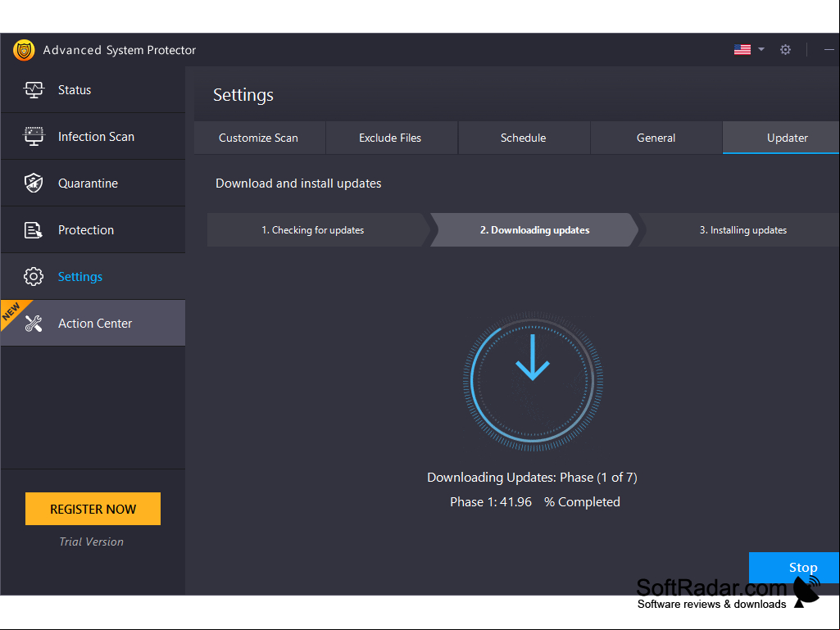
Task: Open the Status section
Action: coord(93,89)
